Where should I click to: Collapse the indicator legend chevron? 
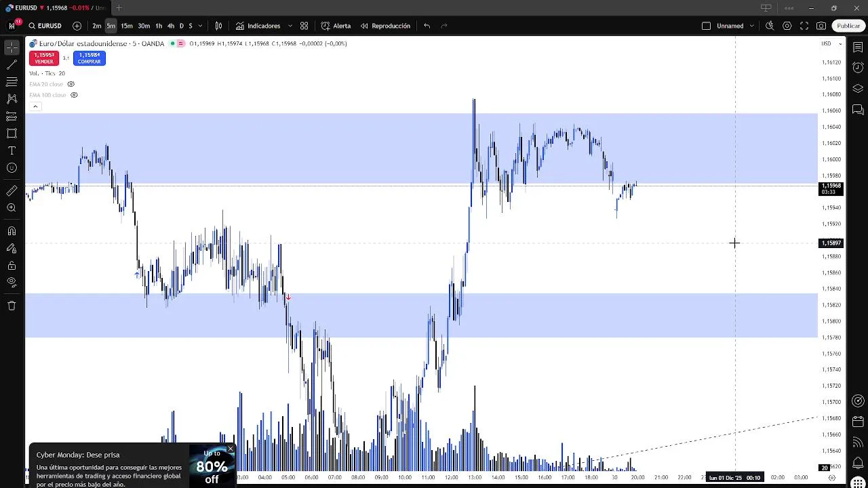click(x=35, y=106)
